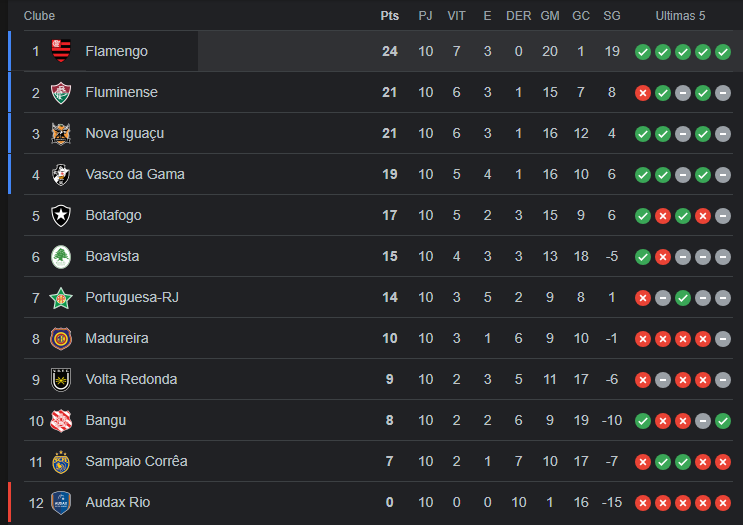Screen dimensions: 743x525
Task: Select the Ultimas 5 column header
Action: 680,16
